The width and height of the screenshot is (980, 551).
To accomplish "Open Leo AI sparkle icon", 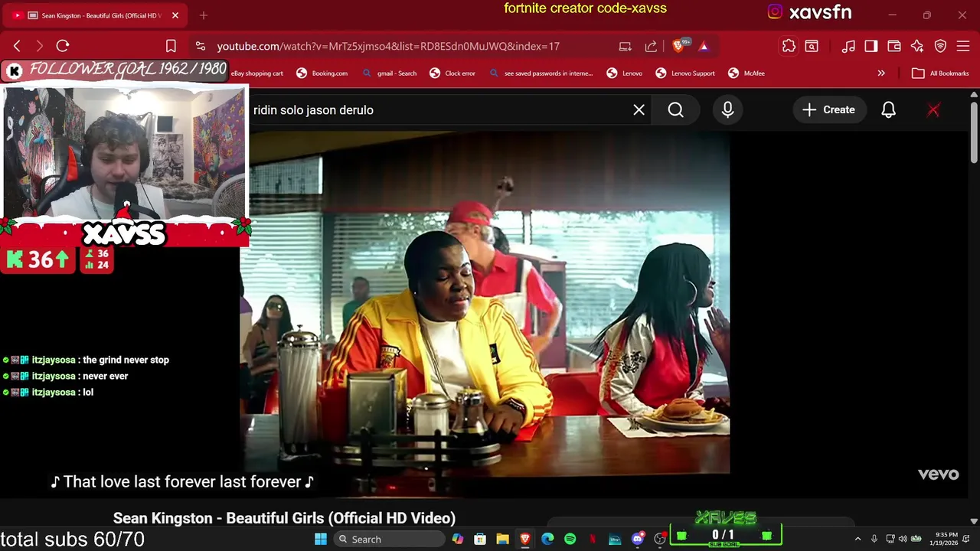I will 917,46.
